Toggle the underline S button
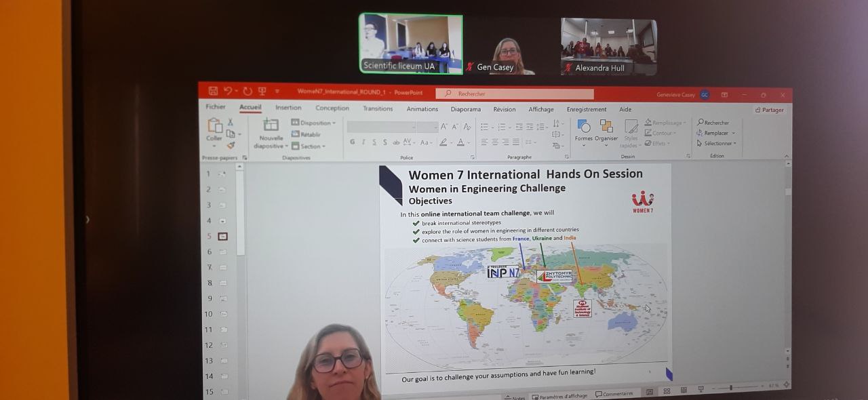868x400 pixels. (x=374, y=142)
